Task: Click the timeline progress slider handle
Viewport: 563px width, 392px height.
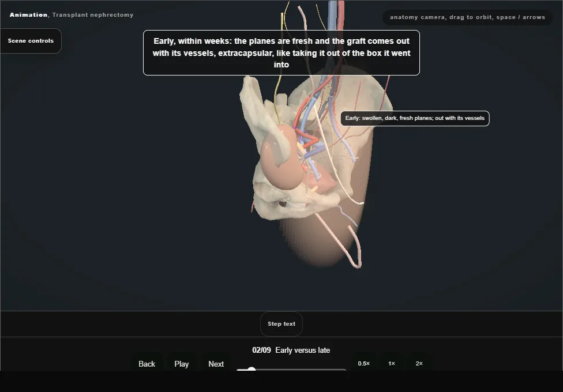Action: click(x=252, y=369)
